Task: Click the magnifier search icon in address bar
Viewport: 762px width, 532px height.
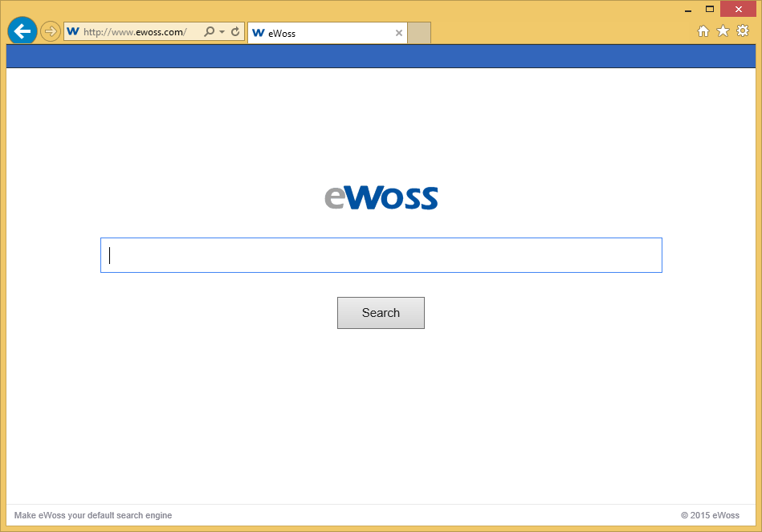Action: (210, 32)
